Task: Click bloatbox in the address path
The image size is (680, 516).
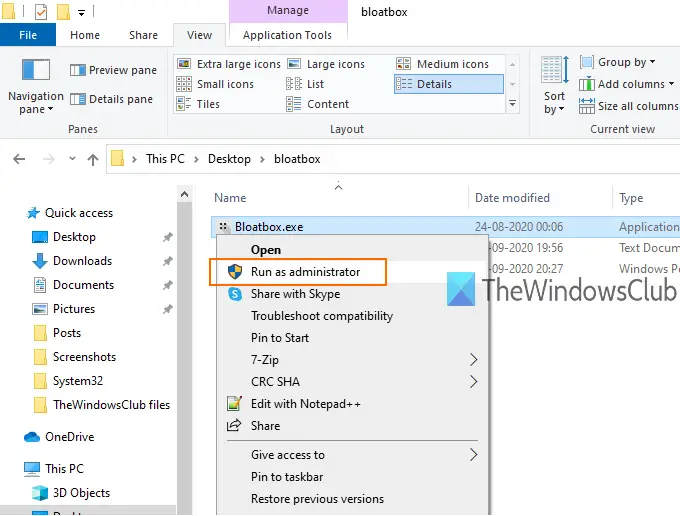Action: coord(297,159)
